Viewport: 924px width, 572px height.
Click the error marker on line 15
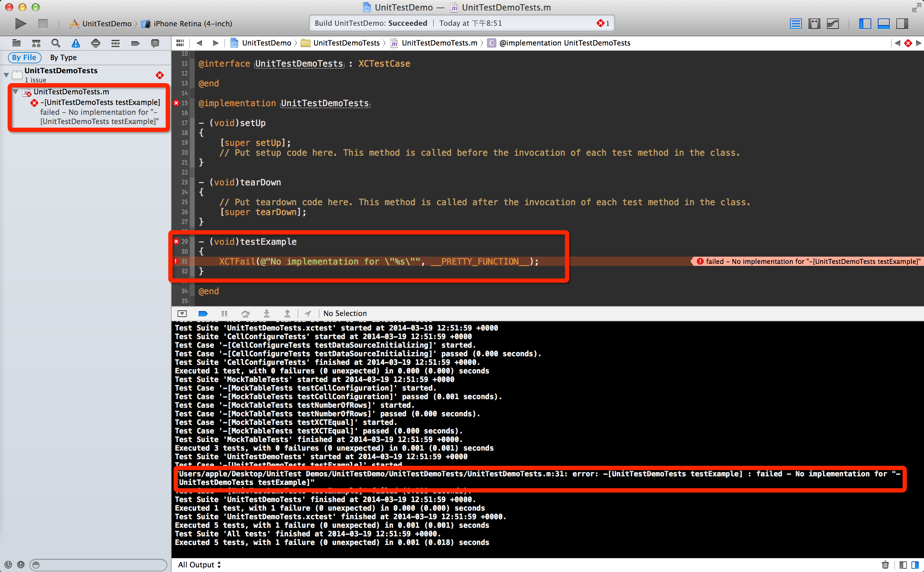[176, 103]
